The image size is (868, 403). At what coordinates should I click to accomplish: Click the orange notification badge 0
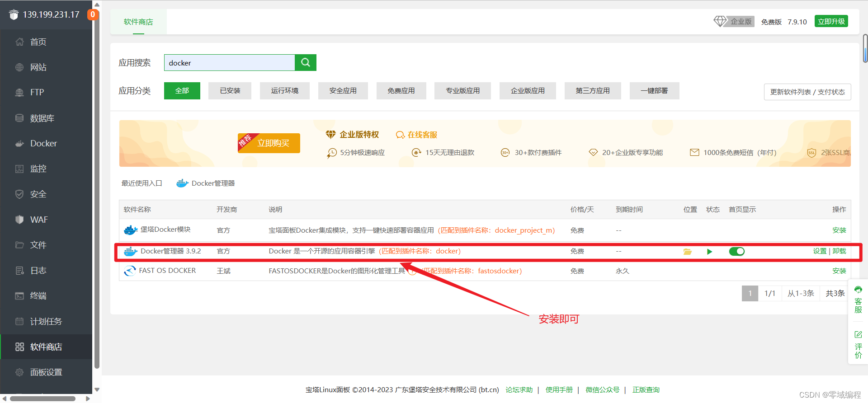point(93,14)
